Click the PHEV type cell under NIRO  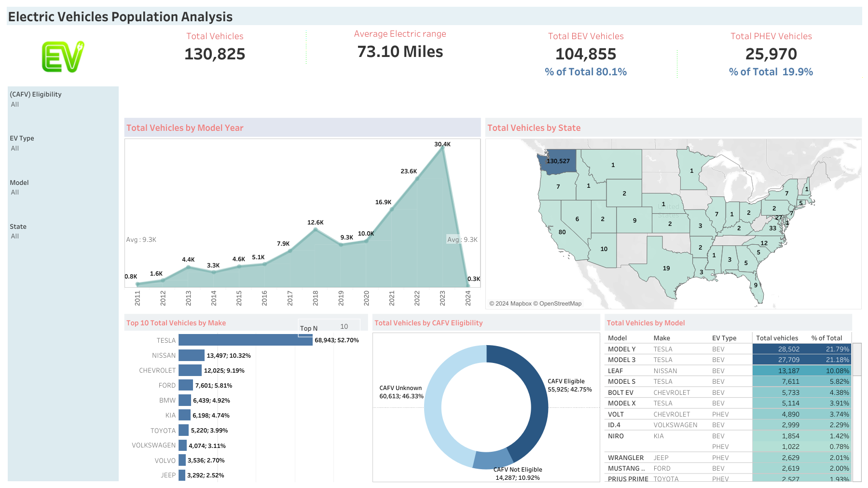720,446
